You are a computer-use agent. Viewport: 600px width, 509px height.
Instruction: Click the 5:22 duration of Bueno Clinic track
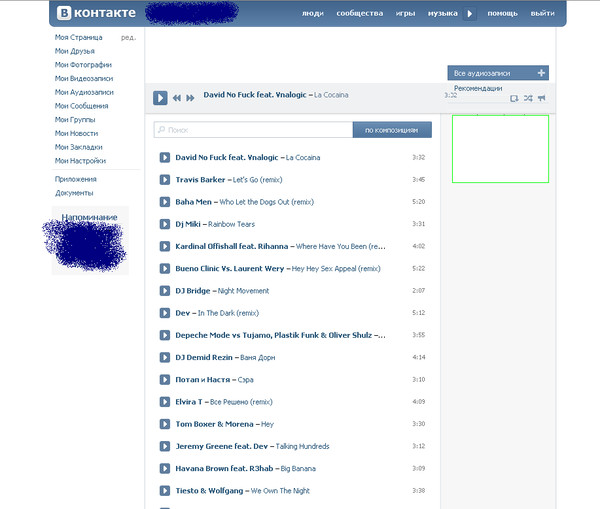(419, 269)
